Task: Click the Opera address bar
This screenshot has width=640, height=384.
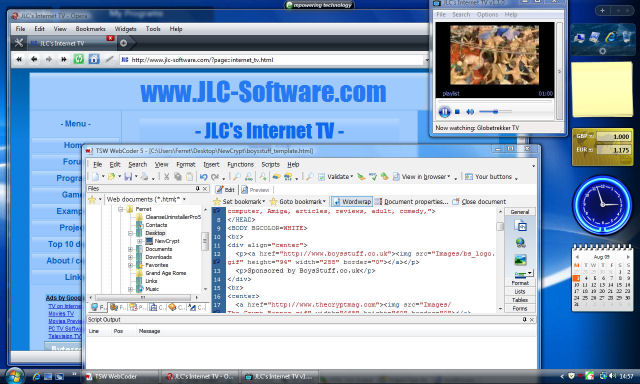Action: [273, 60]
